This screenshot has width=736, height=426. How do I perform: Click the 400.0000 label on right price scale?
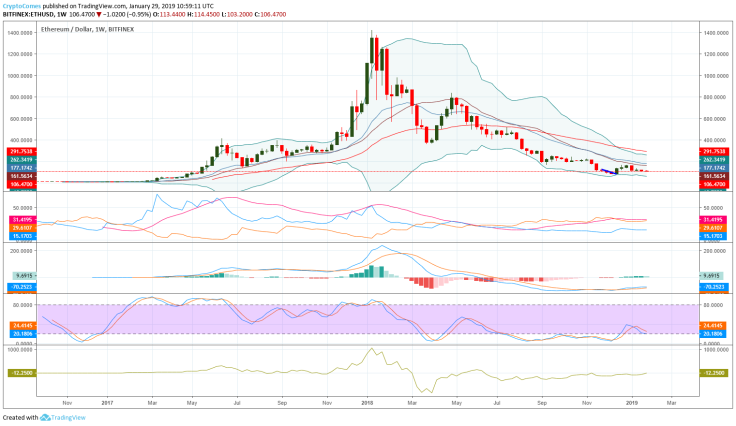(716, 140)
